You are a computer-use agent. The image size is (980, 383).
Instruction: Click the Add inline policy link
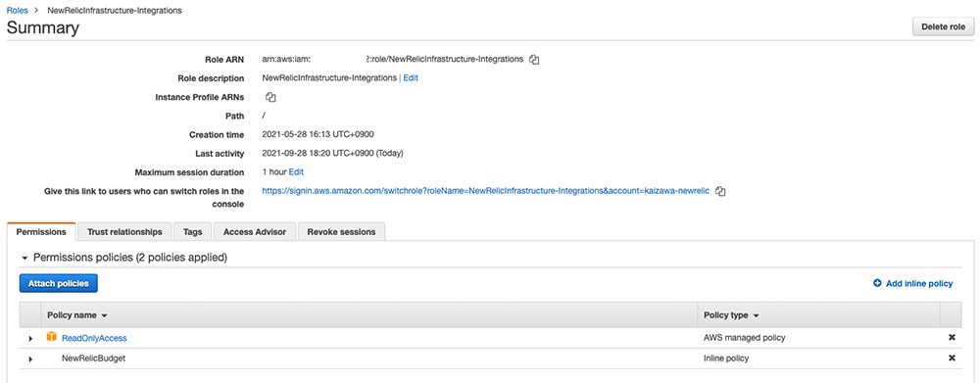(919, 284)
